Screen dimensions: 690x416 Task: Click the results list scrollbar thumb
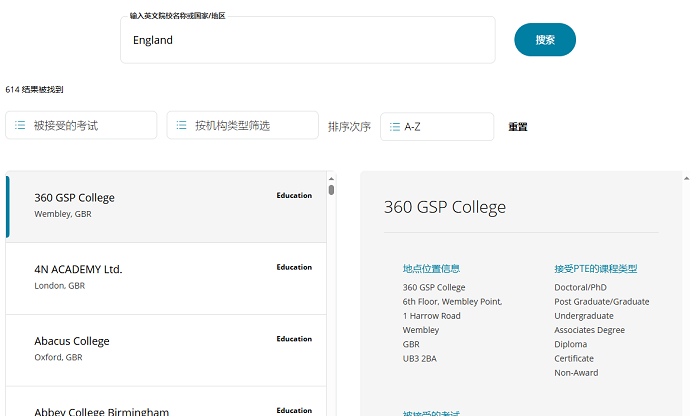(x=332, y=190)
